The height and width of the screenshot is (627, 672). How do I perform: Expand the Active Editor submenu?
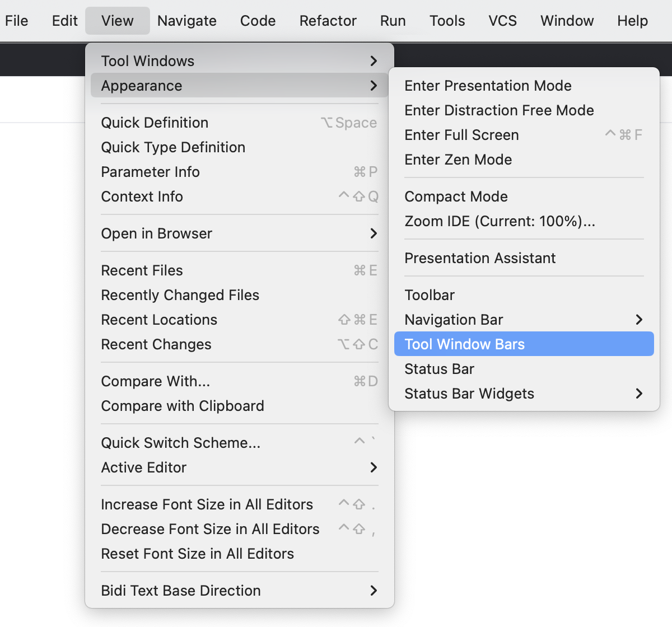[239, 467]
